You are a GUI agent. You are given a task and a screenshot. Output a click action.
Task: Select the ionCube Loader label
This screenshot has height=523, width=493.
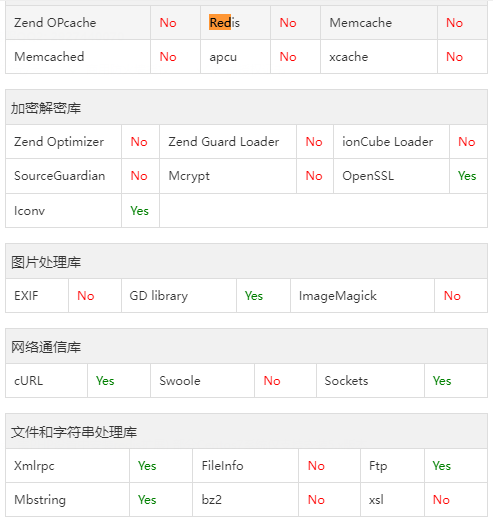tap(388, 142)
